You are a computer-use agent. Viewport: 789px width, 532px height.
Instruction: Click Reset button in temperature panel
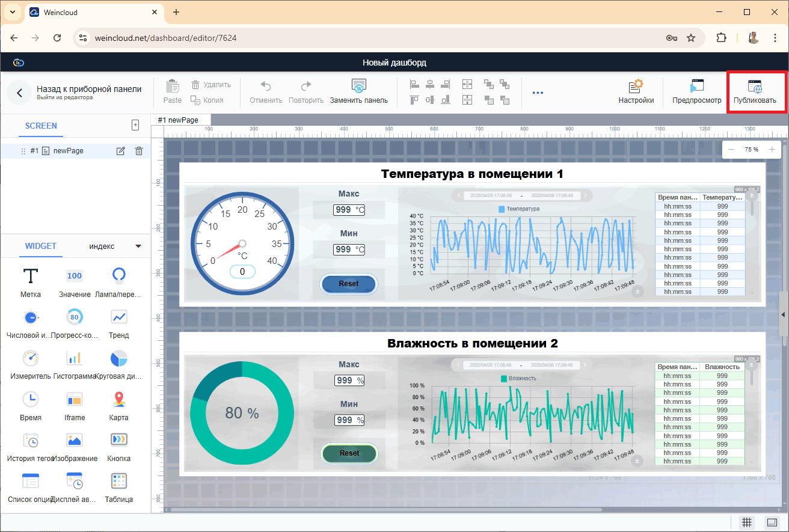pos(348,284)
